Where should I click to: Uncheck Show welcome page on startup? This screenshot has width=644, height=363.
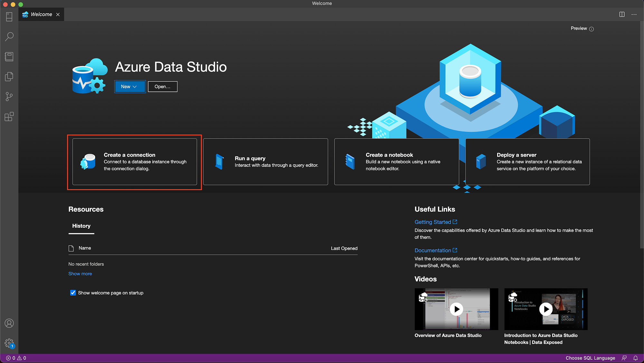(x=73, y=293)
